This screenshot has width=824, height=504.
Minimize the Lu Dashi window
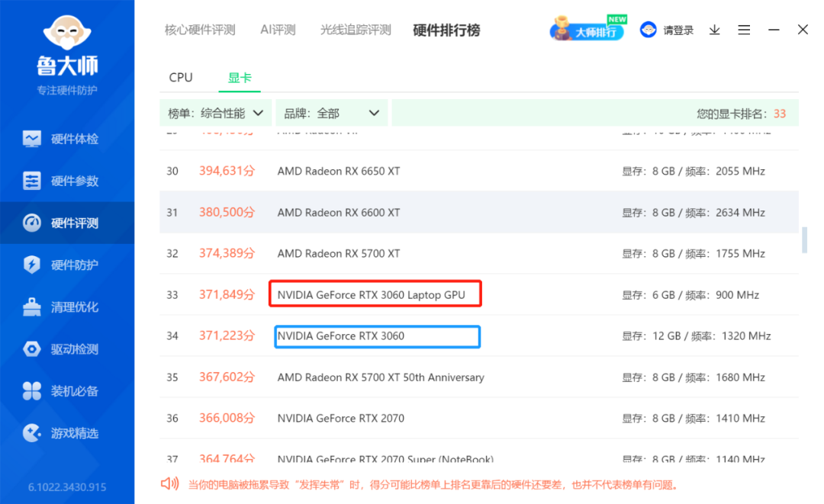coord(774,30)
